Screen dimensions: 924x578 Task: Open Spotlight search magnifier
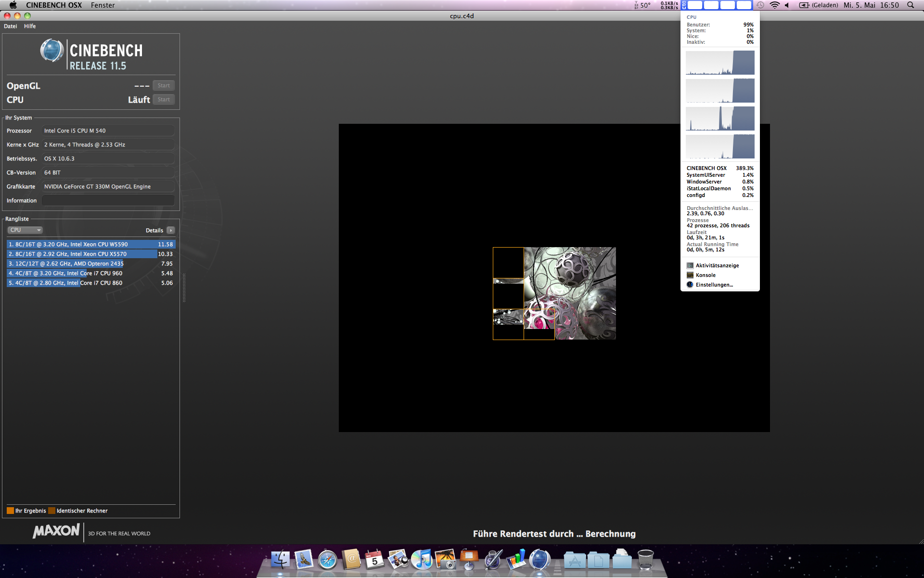(x=911, y=5)
